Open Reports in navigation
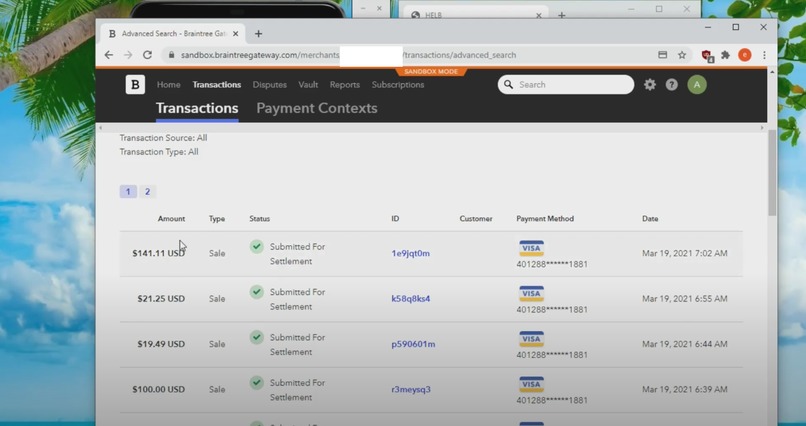The image size is (806, 426). (344, 85)
